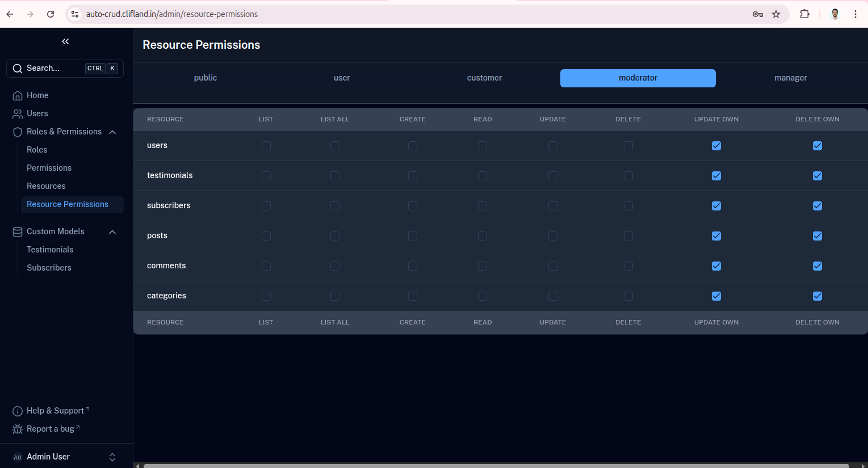Viewport: 868px width, 468px height.
Task: Enable Create permission for testimonials
Action: pyautogui.click(x=413, y=176)
